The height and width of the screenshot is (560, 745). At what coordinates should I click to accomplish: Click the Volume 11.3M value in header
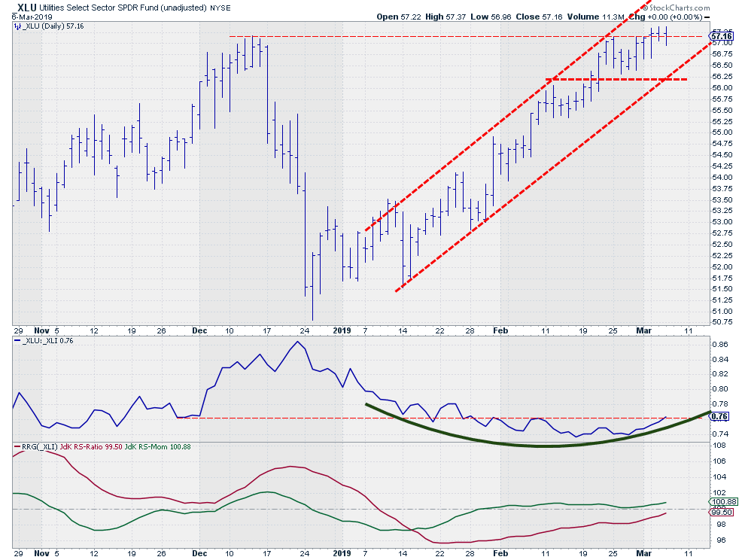595,17
